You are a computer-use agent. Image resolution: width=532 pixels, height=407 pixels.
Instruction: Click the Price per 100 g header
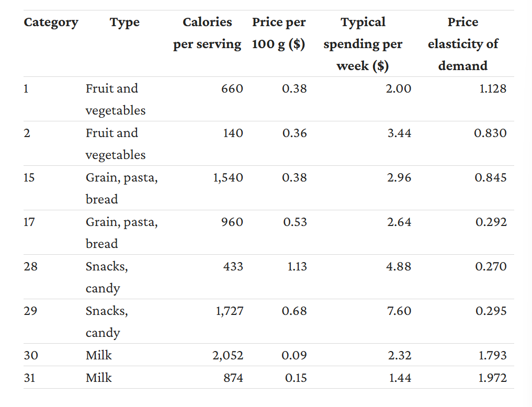click(278, 33)
